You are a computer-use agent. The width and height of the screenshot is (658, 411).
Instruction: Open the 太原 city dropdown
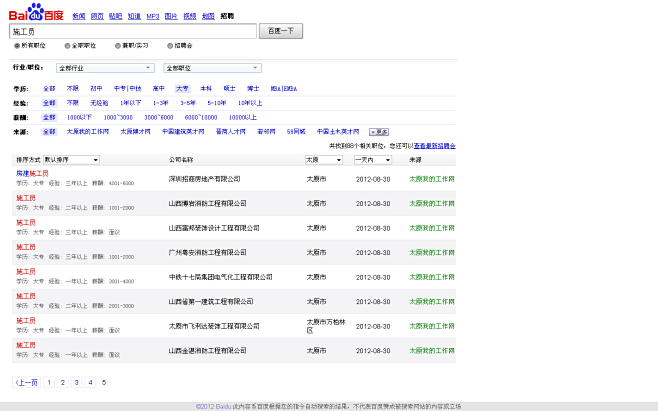[x=324, y=160]
